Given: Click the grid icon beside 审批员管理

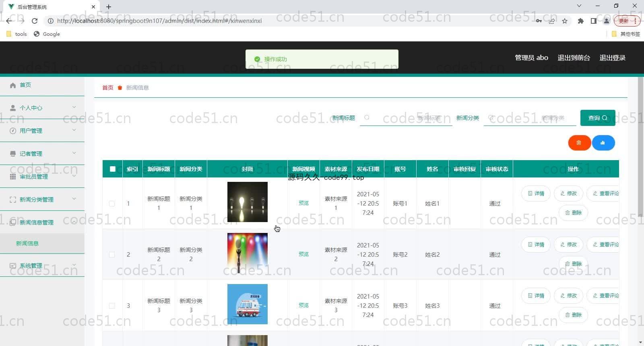Looking at the screenshot, I should point(13,177).
